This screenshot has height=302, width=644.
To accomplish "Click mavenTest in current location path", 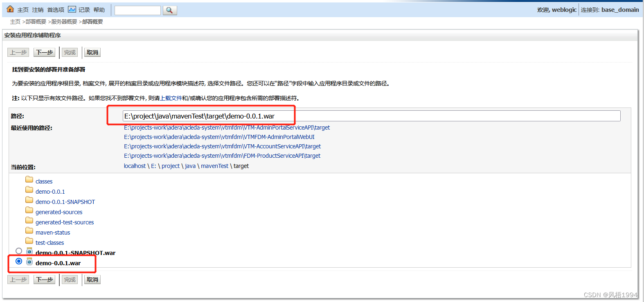I will tap(214, 166).
